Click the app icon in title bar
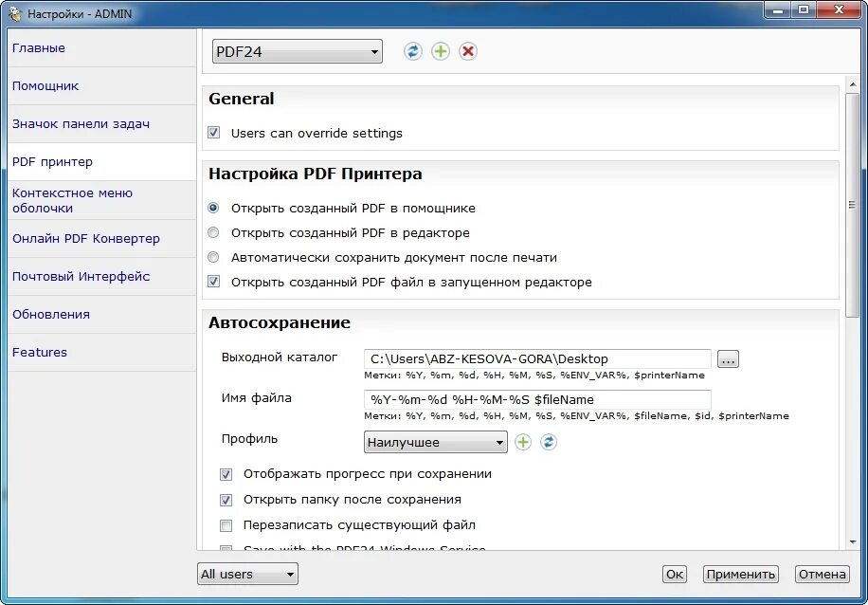The height and width of the screenshot is (605, 868). click(15, 13)
